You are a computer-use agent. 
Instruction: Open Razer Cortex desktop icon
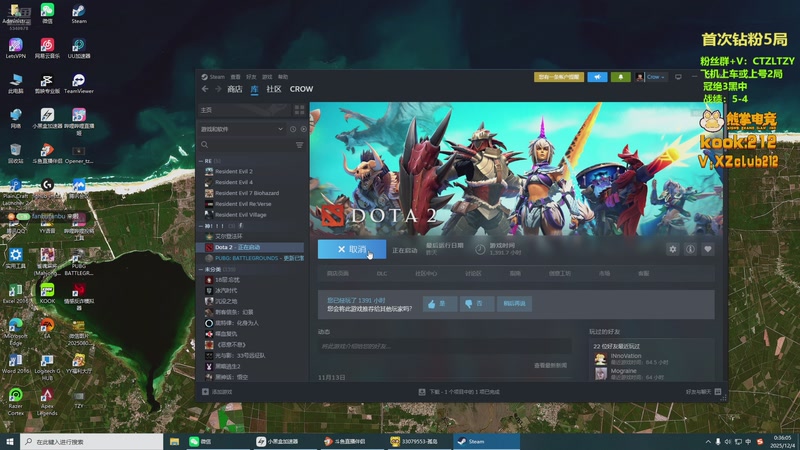point(16,402)
